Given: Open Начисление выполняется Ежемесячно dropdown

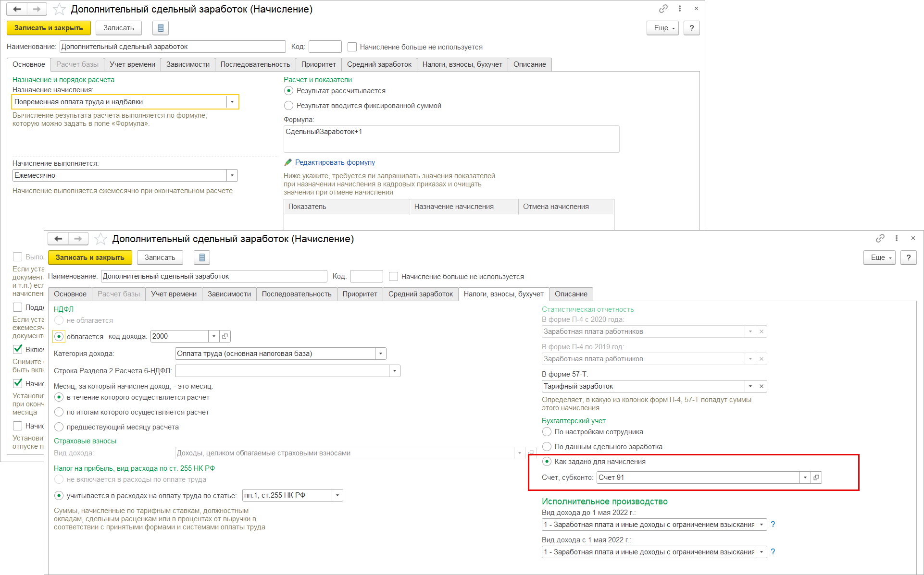Looking at the screenshot, I should pyautogui.click(x=232, y=175).
